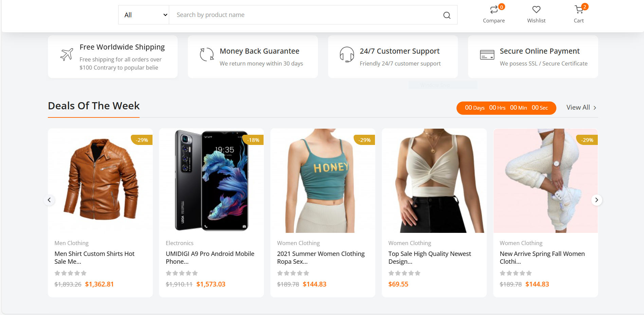644x315 pixels.
Task: Open the shopping Cart icon
Action: click(579, 10)
